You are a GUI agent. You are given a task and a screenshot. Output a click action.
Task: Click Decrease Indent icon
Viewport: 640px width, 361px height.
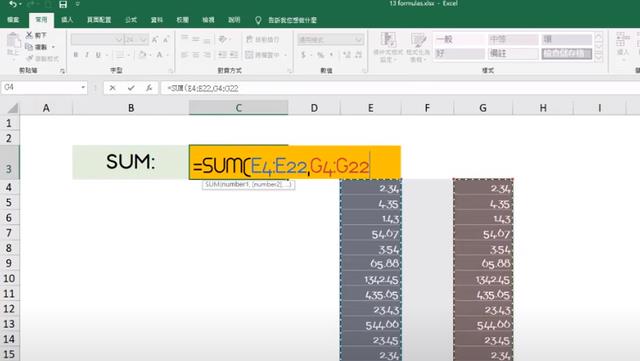point(222,55)
